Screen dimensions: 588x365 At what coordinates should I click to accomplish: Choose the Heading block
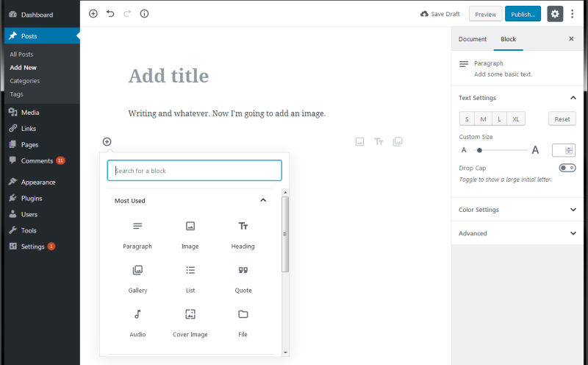point(243,235)
